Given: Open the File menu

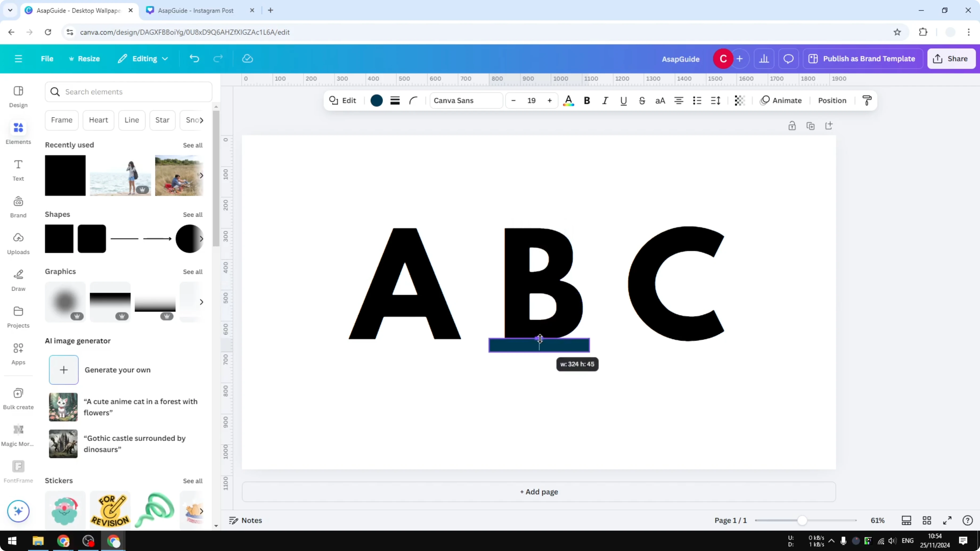Looking at the screenshot, I should [x=47, y=59].
